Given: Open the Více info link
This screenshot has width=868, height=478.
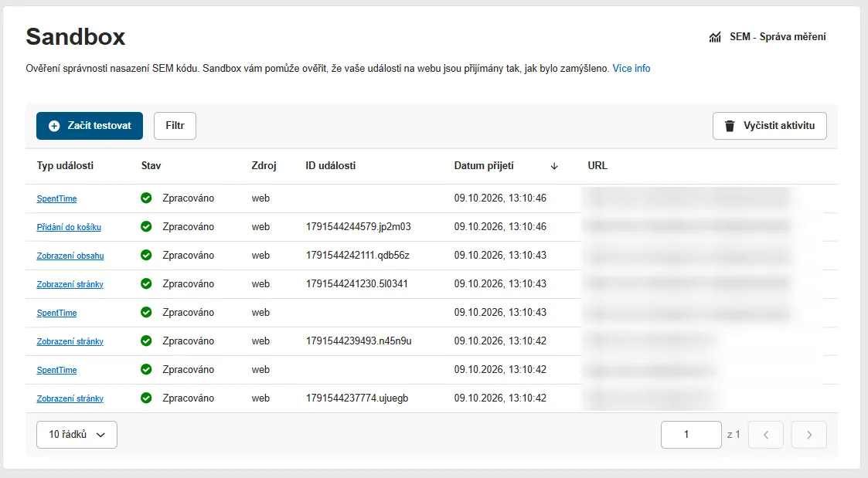Looking at the screenshot, I should pyautogui.click(x=631, y=69).
